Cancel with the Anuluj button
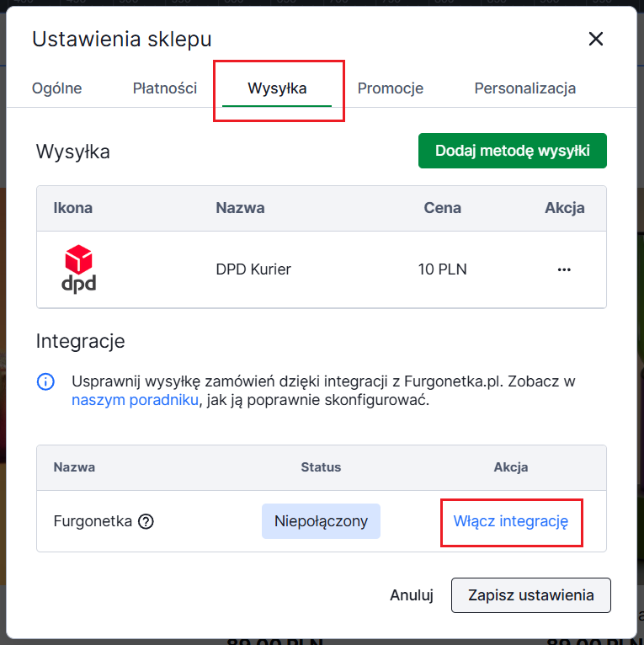Screen dimensions: 644x645 click(411, 595)
